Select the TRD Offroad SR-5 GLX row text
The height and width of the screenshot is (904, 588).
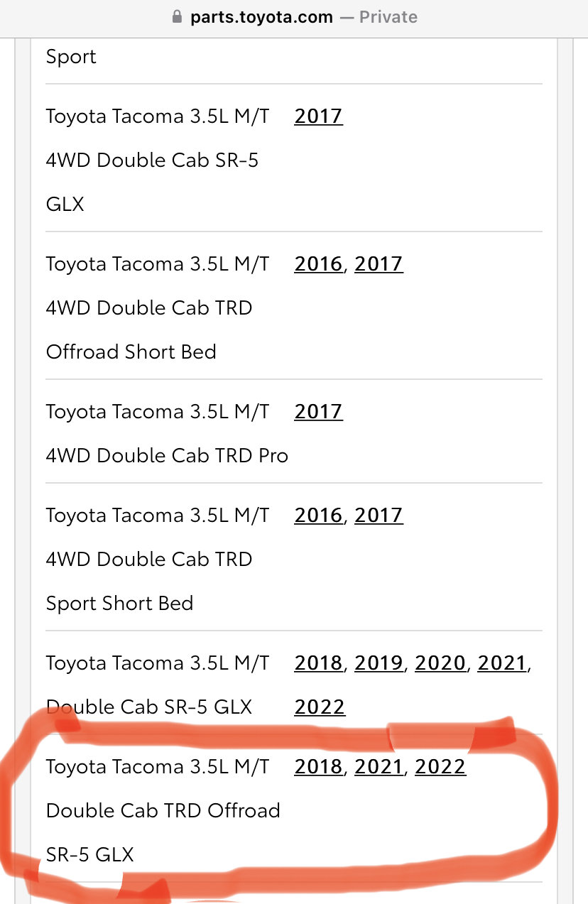(x=163, y=810)
